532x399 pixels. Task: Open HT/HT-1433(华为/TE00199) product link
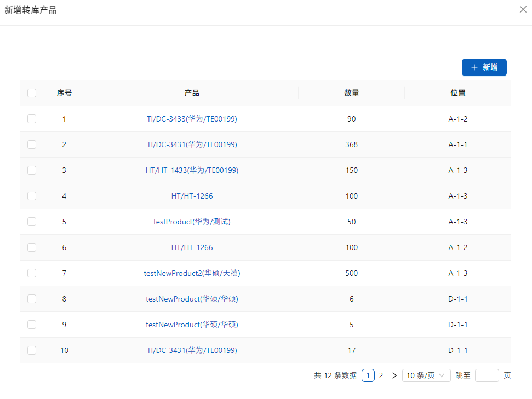[192, 170]
